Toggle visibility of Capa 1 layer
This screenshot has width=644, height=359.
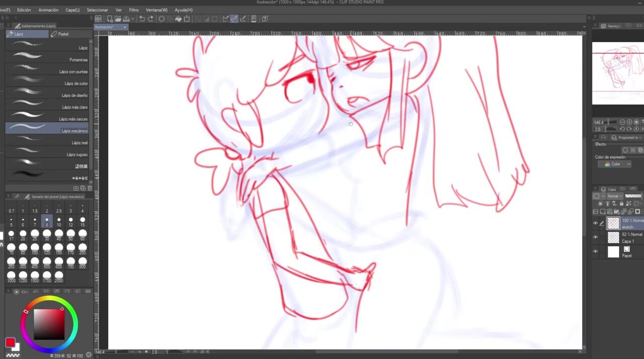click(596, 237)
